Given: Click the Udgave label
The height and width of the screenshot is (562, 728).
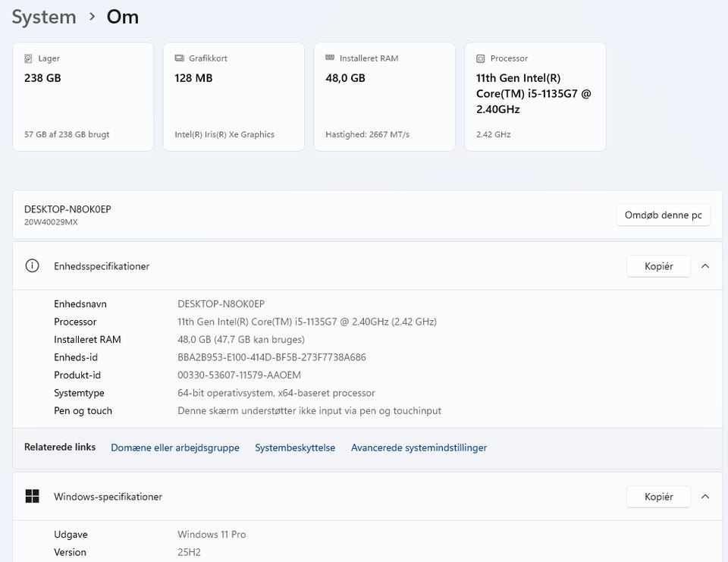Looking at the screenshot, I should coord(71,535).
